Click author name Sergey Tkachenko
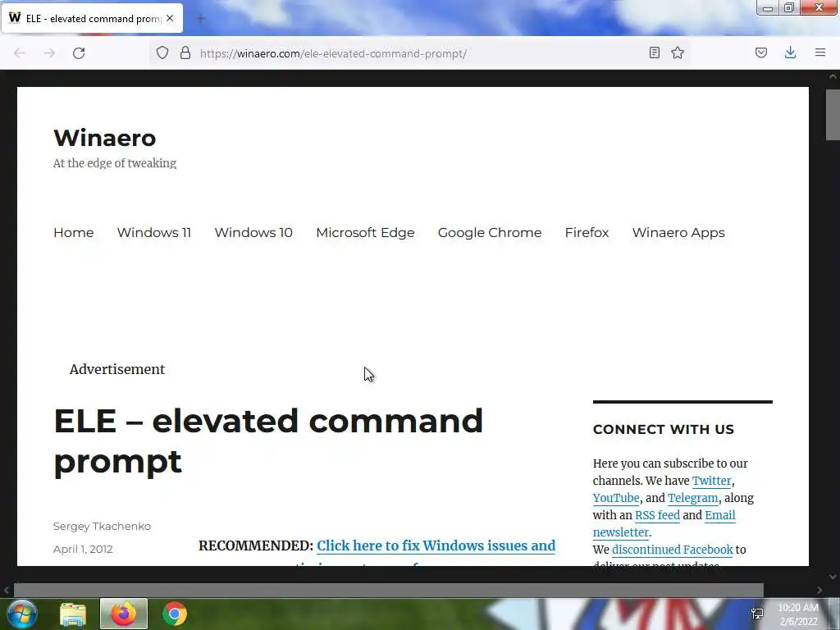 [102, 526]
